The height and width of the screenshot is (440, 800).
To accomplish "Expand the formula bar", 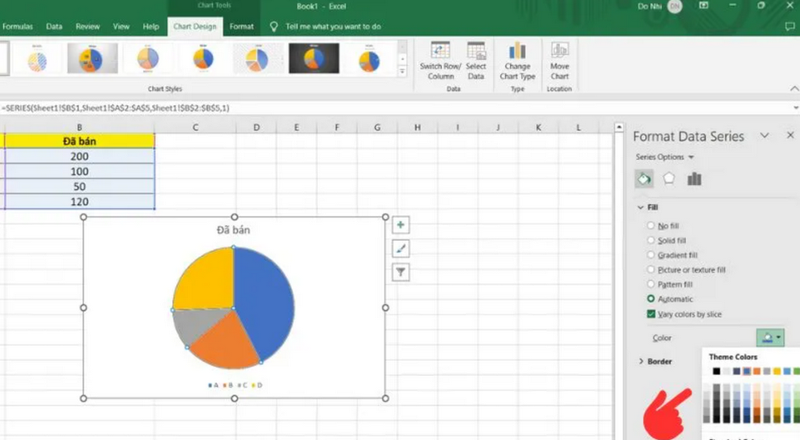I will [x=795, y=108].
